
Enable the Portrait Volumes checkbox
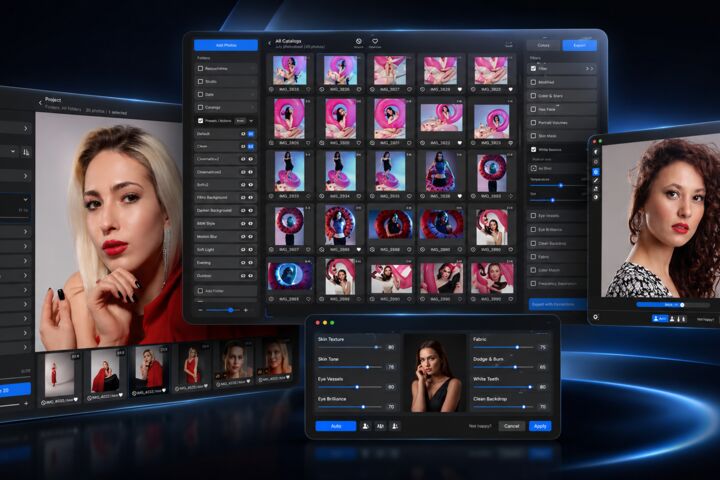point(533,123)
